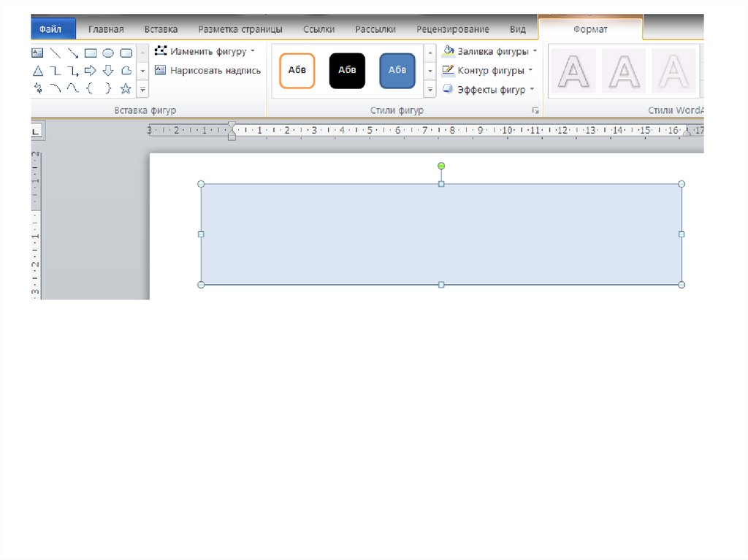Open the Разметка страницы tab
The height and width of the screenshot is (560, 748).
[x=240, y=29]
